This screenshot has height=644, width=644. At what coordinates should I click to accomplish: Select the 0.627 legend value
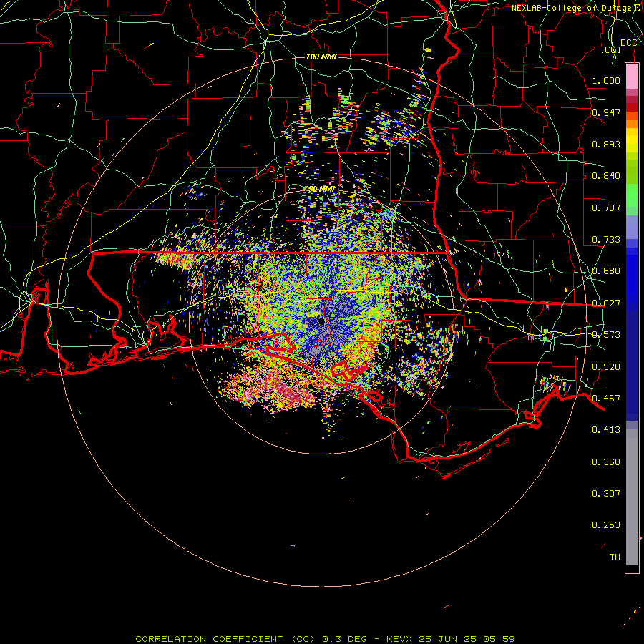[x=606, y=303]
